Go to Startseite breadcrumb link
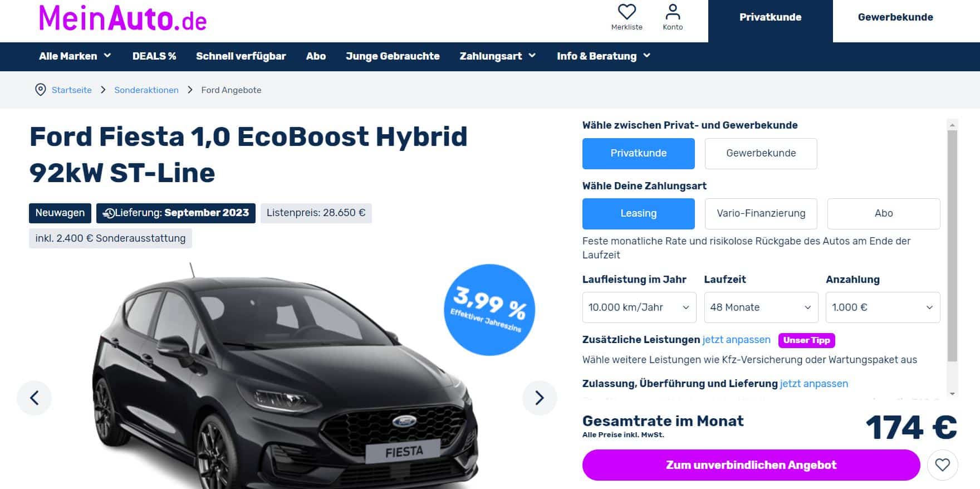The width and height of the screenshot is (980, 489). pos(72,90)
